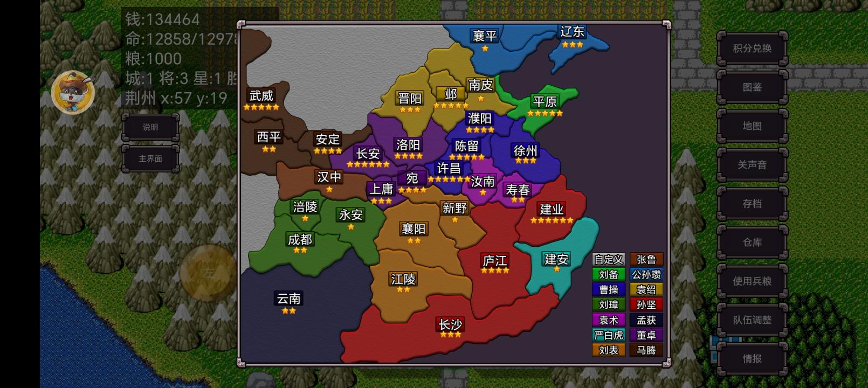Viewport: 868px width, 388px height.
Task: Open 积分兑换 points exchange
Action: pyautogui.click(x=752, y=48)
